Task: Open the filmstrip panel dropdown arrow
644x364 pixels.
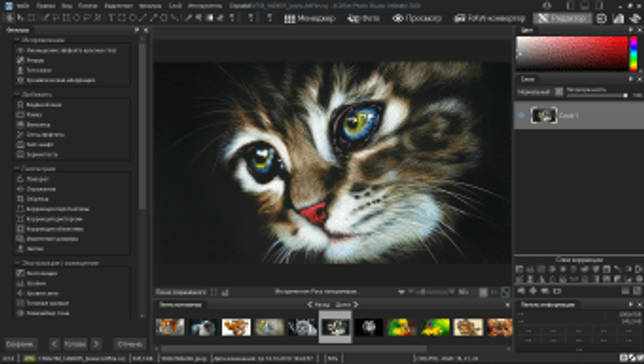Action: pos(508,304)
